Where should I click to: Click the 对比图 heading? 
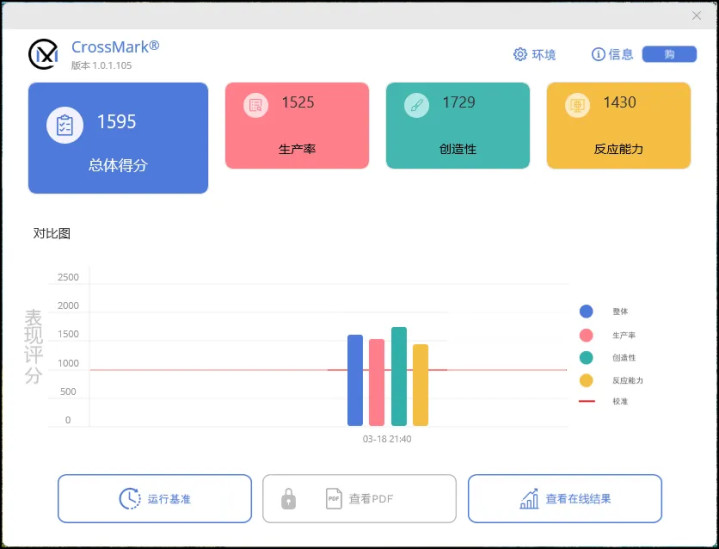tap(52, 233)
